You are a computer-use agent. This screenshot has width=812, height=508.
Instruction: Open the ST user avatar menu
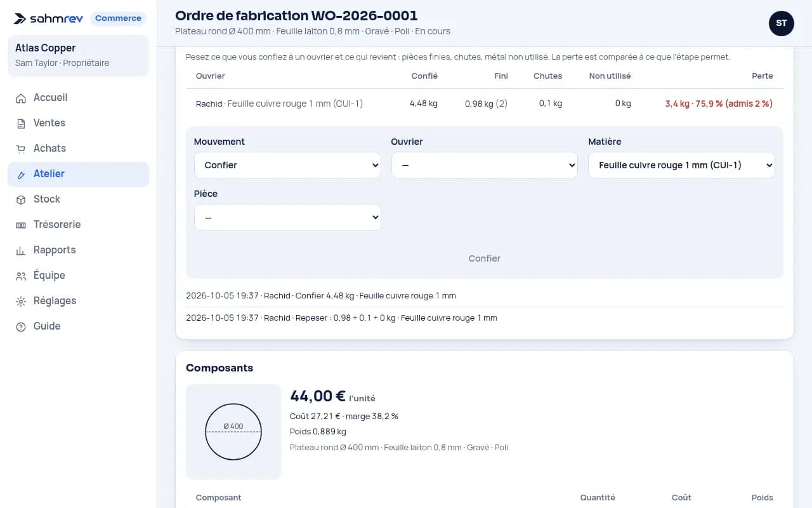click(x=782, y=23)
